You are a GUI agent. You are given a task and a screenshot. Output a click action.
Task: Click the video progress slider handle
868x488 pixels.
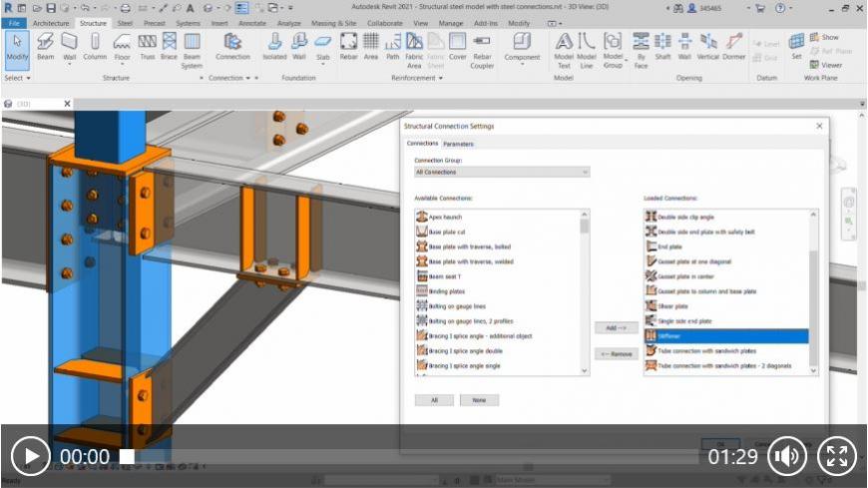pos(127,456)
